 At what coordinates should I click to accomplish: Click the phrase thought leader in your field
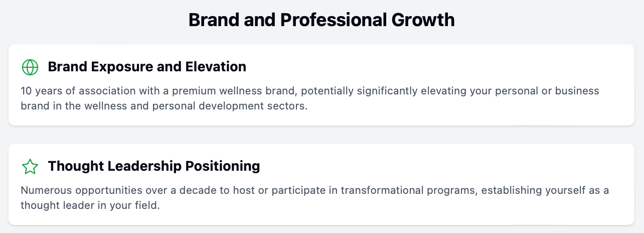[x=90, y=206]
